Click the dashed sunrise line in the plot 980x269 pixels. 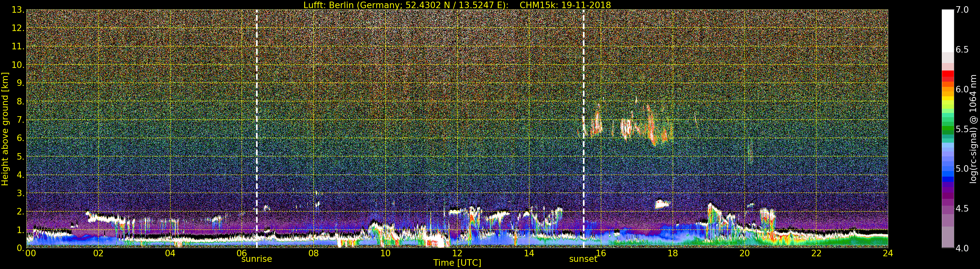257,129
